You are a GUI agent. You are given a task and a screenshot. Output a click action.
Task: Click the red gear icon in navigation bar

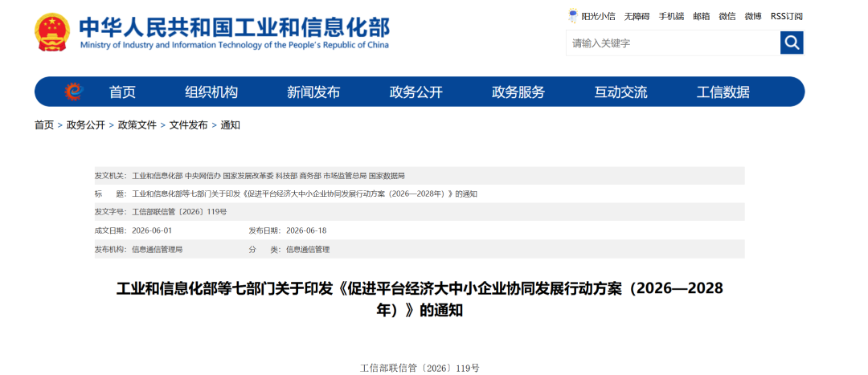coord(74,92)
